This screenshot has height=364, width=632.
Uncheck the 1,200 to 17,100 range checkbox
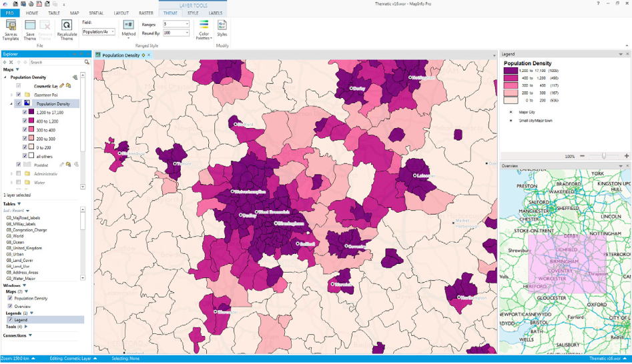[x=25, y=112]
